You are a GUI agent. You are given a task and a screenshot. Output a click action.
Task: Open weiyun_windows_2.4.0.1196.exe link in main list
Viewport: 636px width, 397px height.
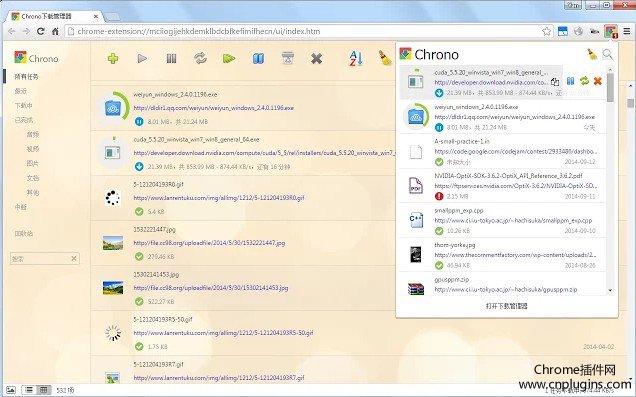point(213,108)
